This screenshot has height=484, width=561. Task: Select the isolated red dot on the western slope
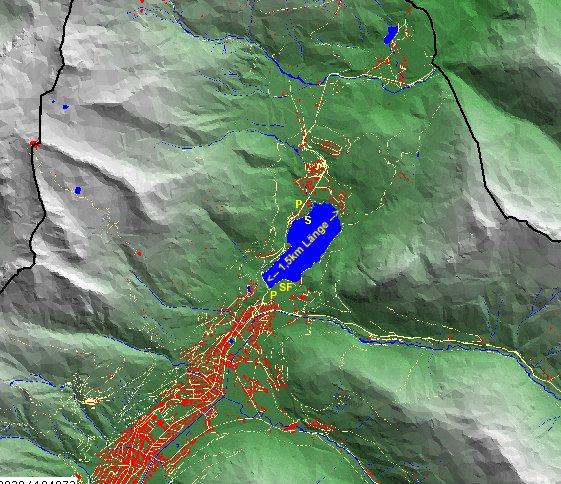click(139, 254)
